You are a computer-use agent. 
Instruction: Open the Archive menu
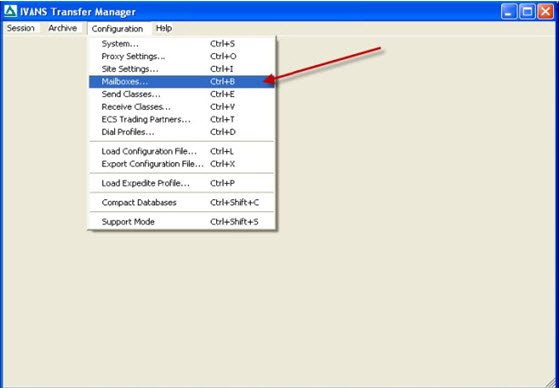point(63,28)
